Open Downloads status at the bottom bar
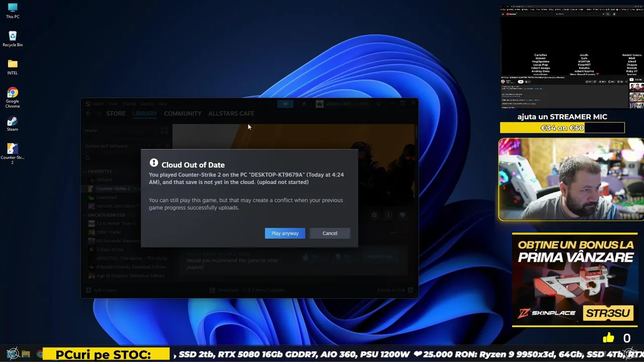This screenshot has width=644, height=362. [x=247, y=290]
